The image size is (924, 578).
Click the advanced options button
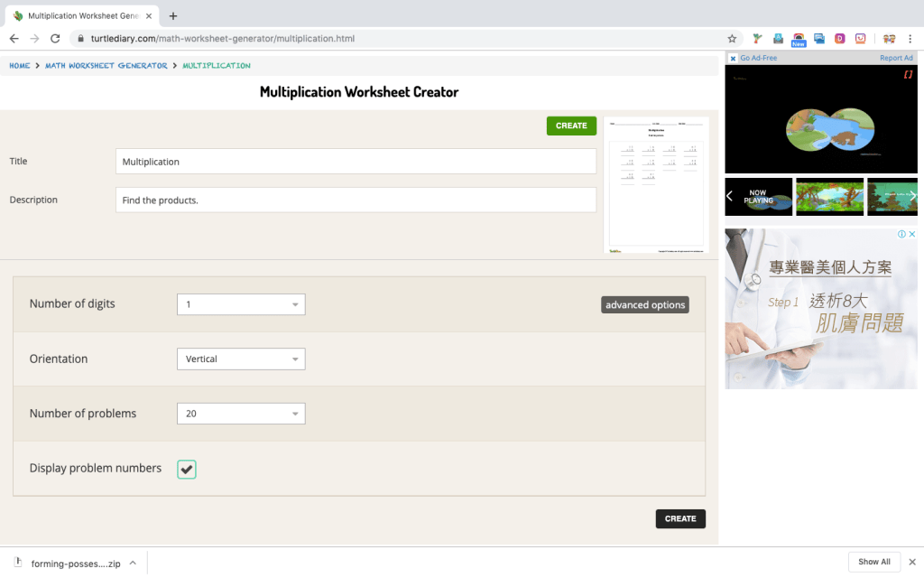pyautogui.click(x=645, y=305)
